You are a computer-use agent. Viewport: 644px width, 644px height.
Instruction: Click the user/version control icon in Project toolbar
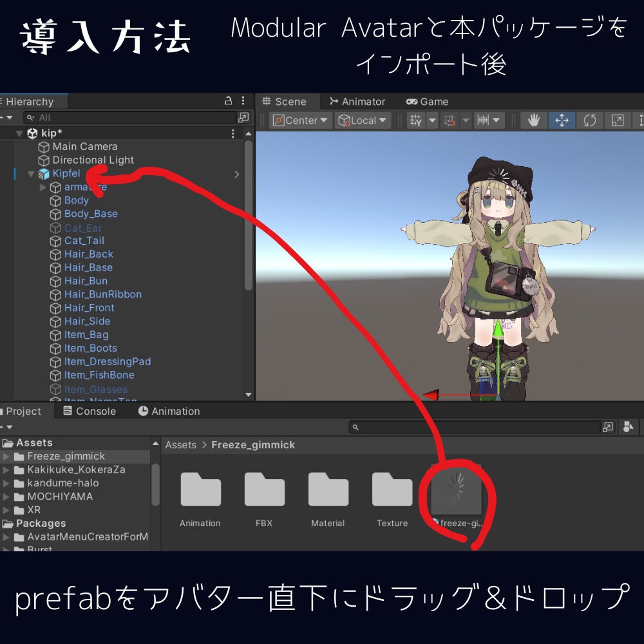click(x=628, y=426)
